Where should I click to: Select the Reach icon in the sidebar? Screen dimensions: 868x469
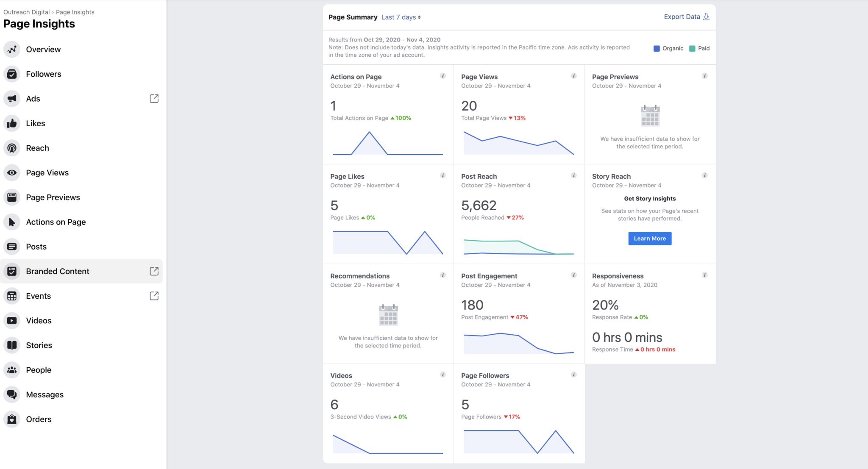[12, 148]
